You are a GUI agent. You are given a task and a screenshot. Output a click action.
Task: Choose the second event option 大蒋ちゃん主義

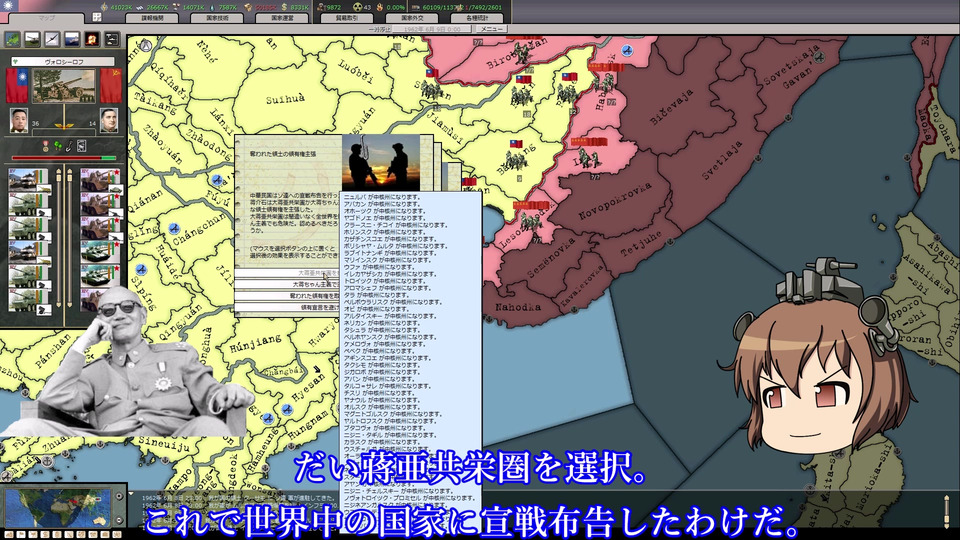click(x=288, y=284)
